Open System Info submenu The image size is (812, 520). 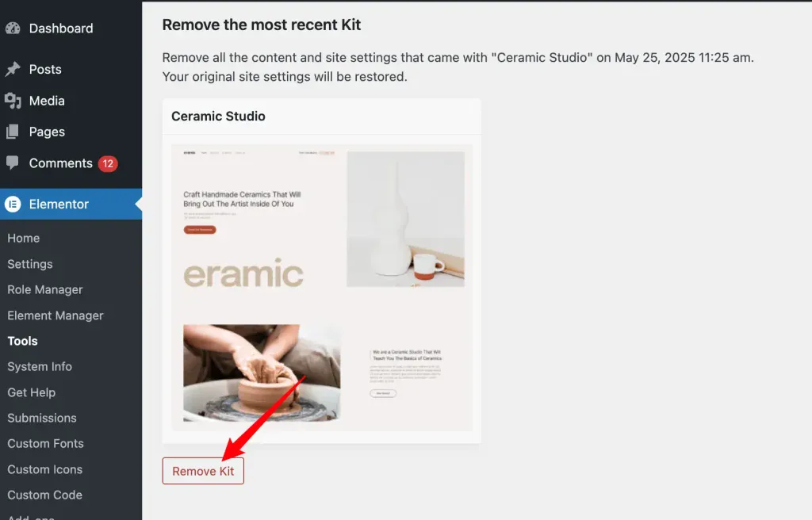(x=40, y=367)
